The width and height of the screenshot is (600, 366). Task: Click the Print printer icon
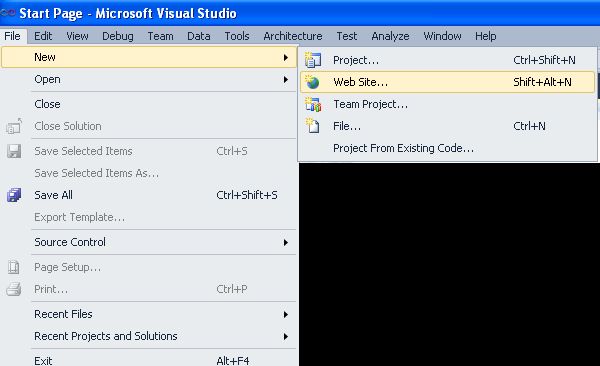coord(14,289)
